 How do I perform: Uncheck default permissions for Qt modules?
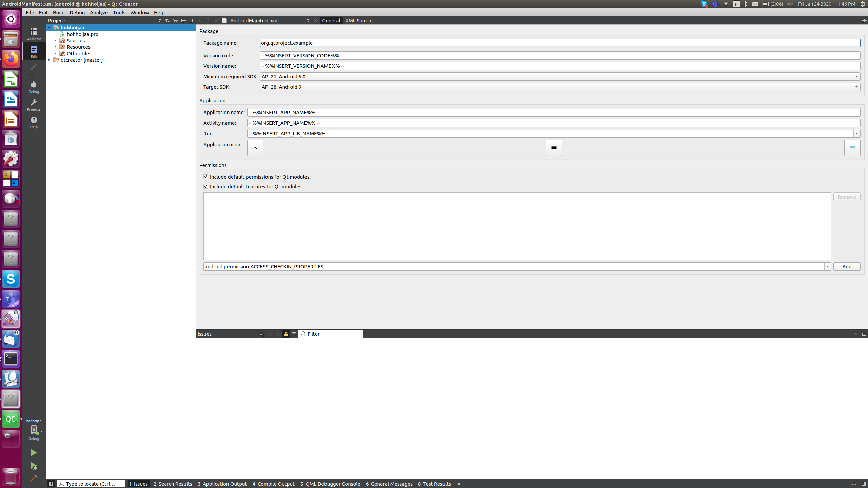206,177
